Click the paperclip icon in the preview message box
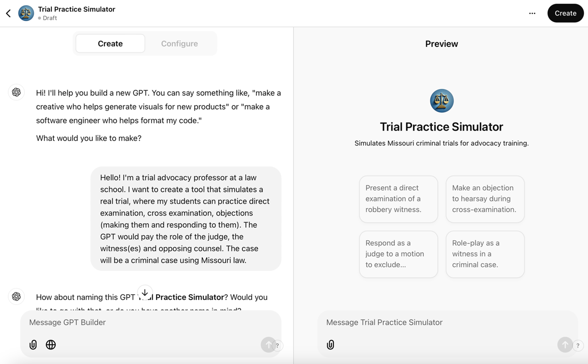Screen dimensions: 588x364 pyautogui.click(x=330, y=345)
